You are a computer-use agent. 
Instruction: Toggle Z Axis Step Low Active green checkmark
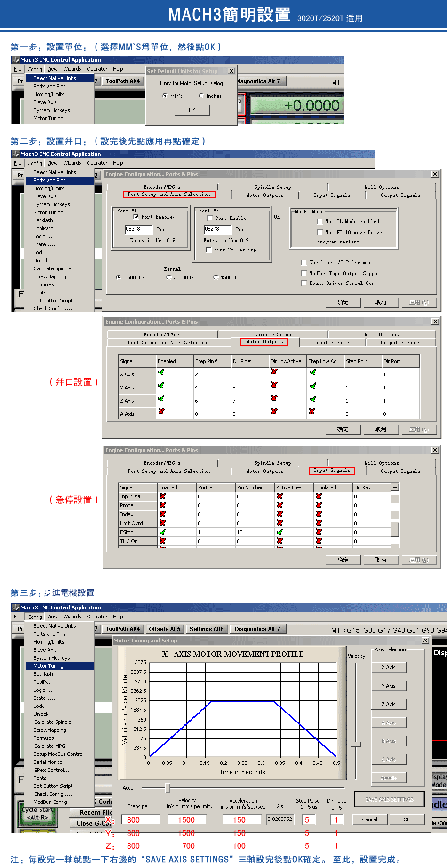pos(313,399)
